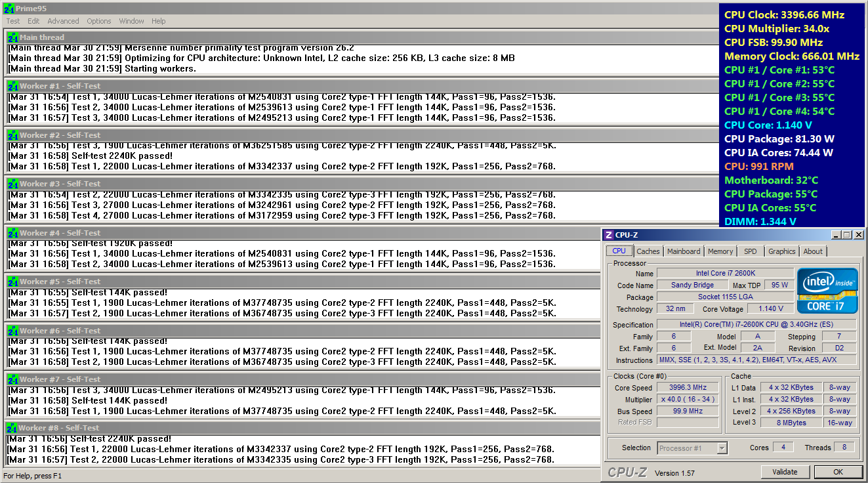Viewport: 868px width, 483px height.
Task: Open the Test menu in Prime95
Action: pos(13,21)
